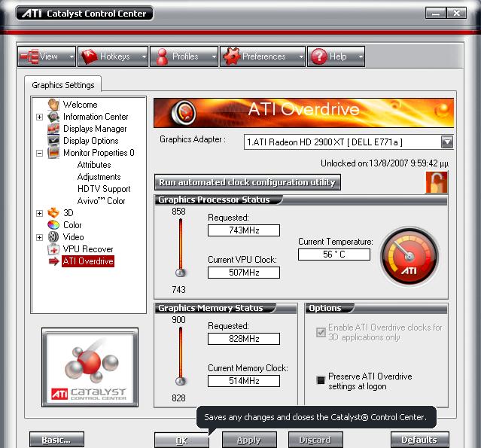Screen dimensions: 481x448
Task: Click the Discard button
Action: click(315, 440)
